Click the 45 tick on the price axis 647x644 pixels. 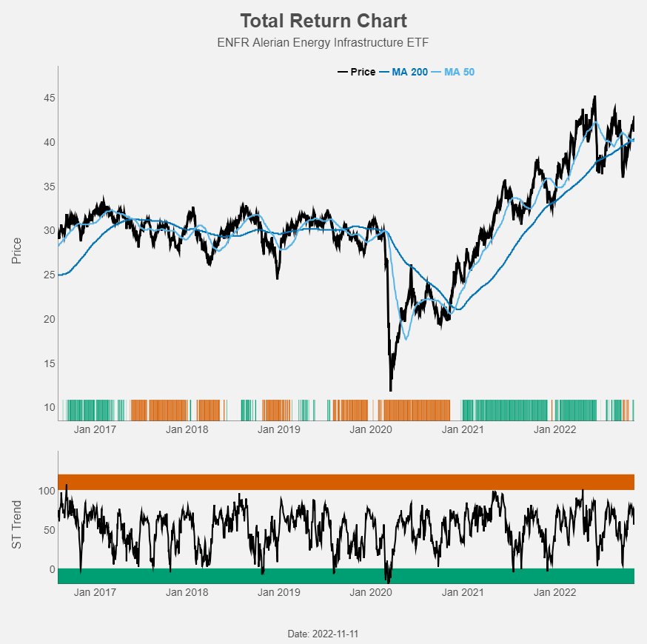(x=50, y=98)
